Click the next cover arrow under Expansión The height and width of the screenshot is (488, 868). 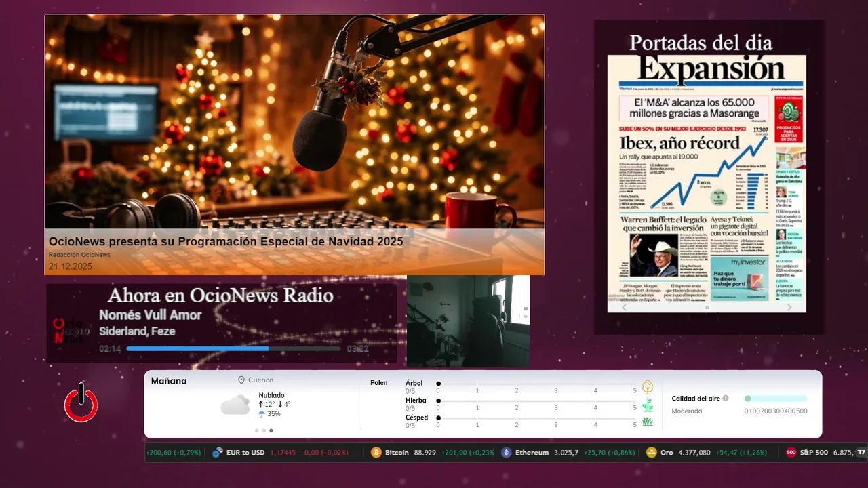tap(789, 307)
